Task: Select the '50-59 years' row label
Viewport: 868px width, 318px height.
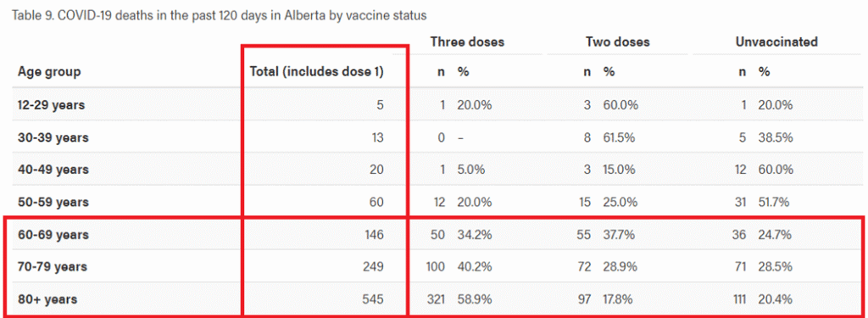Action: click(53, 202)
